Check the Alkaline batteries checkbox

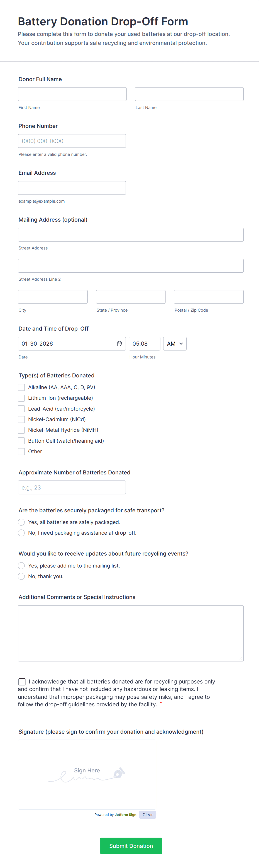coord(21,387)
